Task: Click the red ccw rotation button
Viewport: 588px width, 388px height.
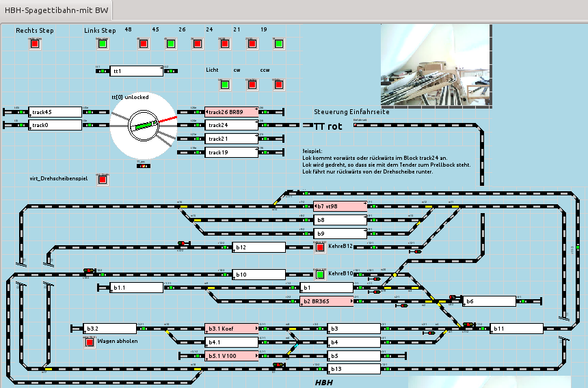Action: pos(278,85)
